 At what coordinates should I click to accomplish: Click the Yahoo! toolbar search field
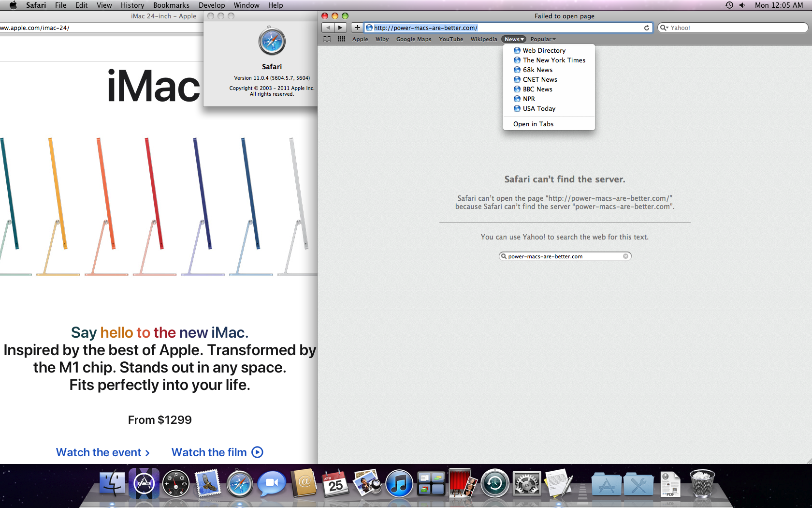(733, 28)
